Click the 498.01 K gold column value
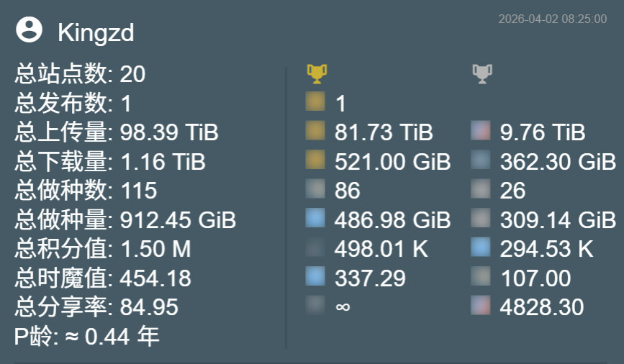Viewport: 624px width, 364px height. [381, 249]
